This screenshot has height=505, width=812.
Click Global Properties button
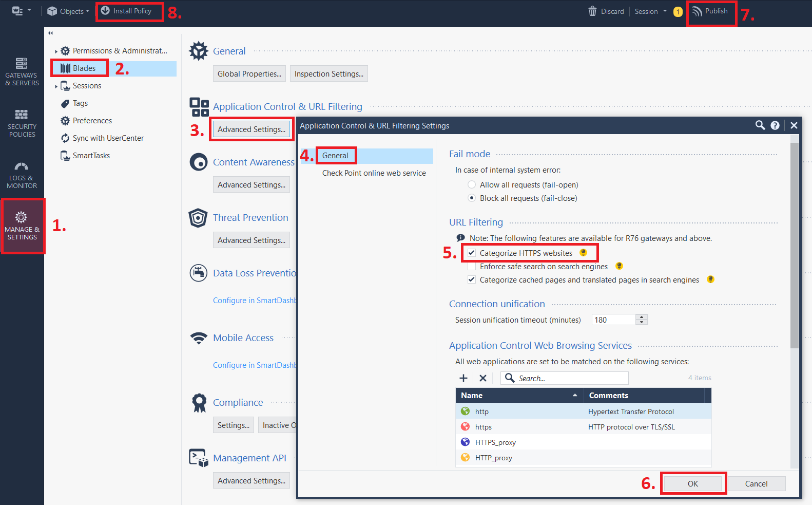(249, 73)
